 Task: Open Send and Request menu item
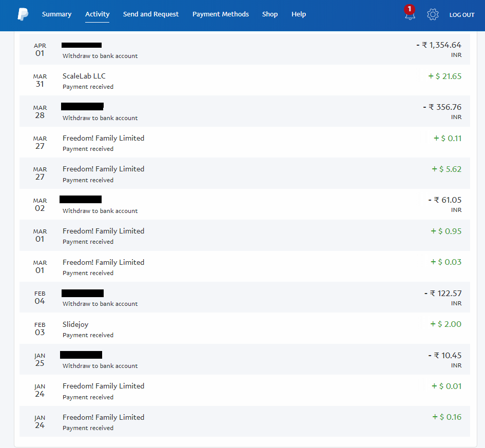pos(151,14)
